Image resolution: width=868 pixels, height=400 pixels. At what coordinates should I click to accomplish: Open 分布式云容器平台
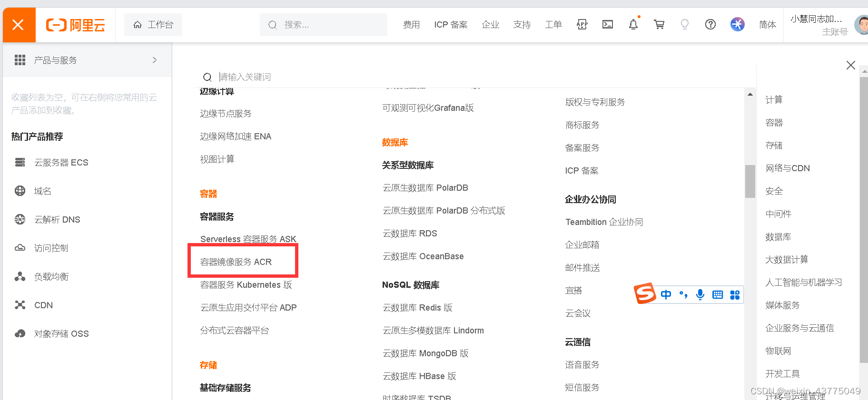point(235,331)
